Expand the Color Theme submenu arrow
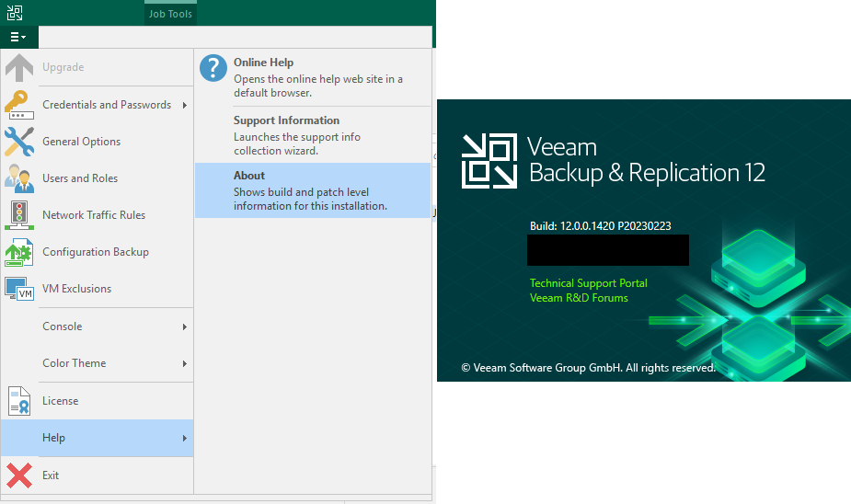The image size is (851, 504). [x=185, y=363]
